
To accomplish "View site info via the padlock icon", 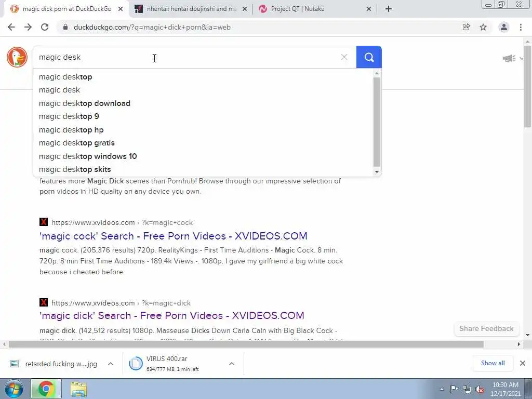I will point(65,27).
